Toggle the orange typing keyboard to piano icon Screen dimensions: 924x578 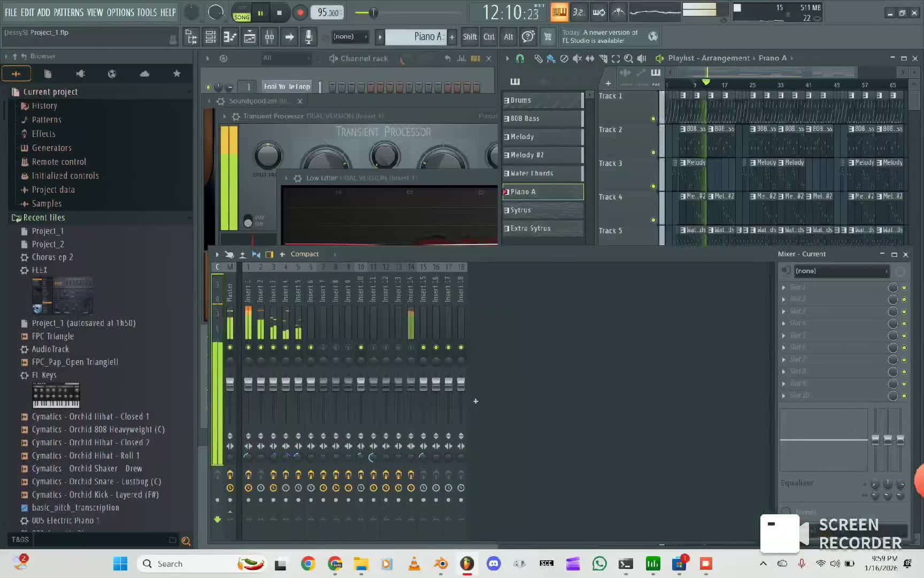(x=559, y=12)
